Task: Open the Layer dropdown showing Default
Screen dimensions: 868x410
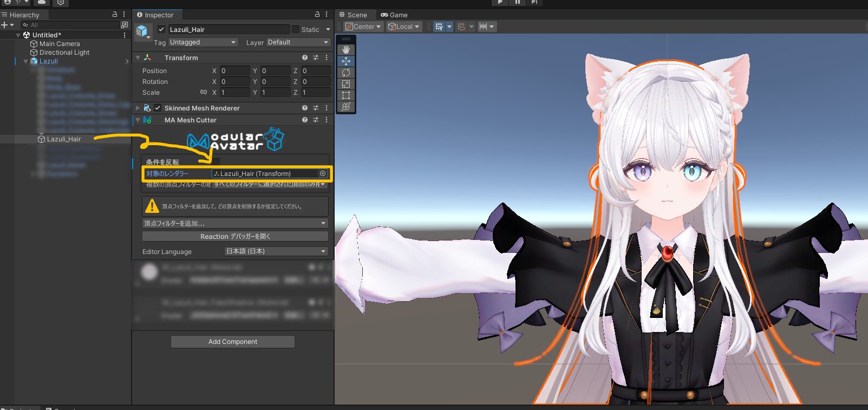Action: [x=298, y=42]
